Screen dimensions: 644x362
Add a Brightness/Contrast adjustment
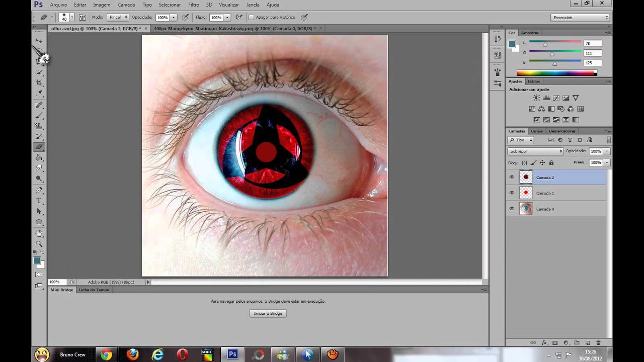[537, 98]
